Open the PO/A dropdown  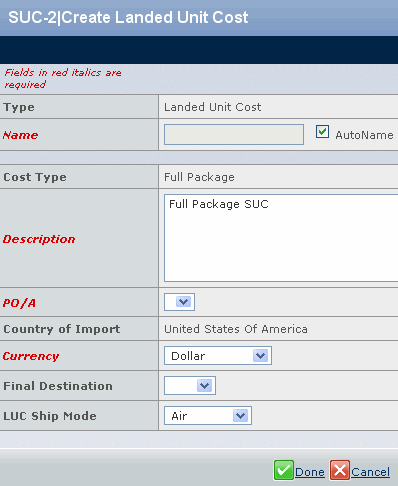pyautogui.click(x=179, y=302)
